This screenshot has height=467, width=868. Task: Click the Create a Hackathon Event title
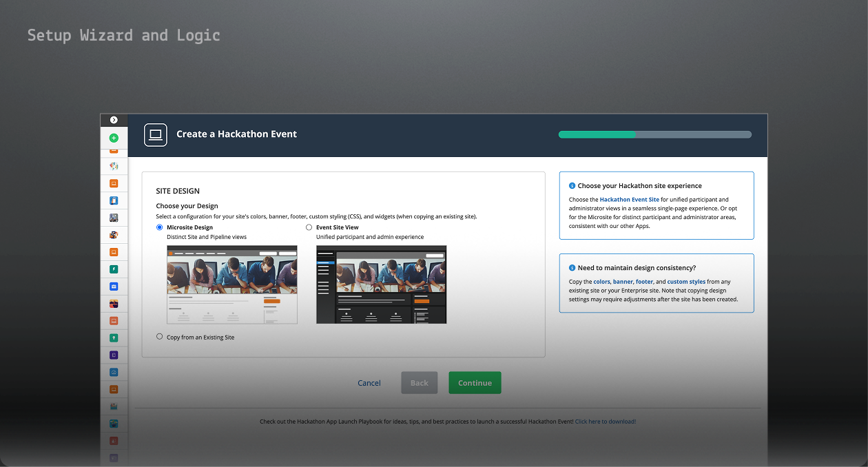[236, 134]
